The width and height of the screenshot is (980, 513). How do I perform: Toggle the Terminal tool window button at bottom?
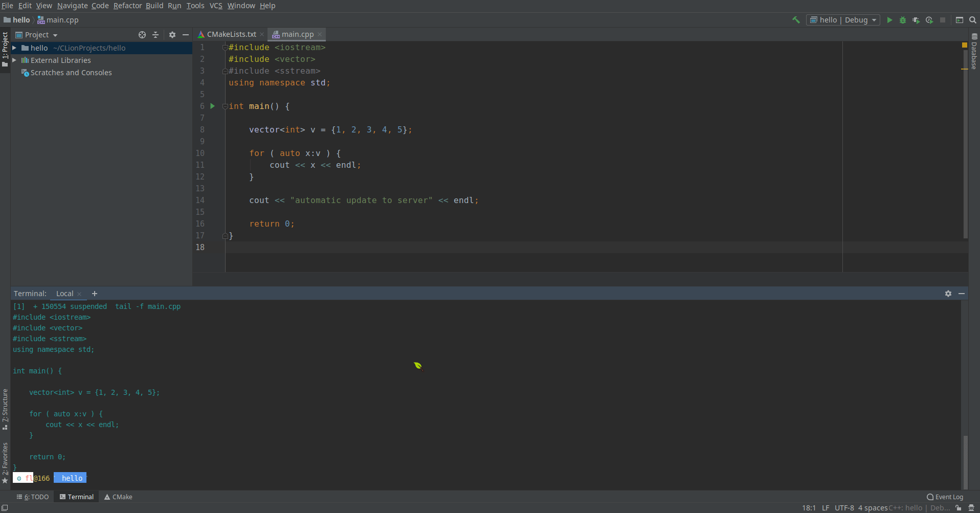click(77, 497)
